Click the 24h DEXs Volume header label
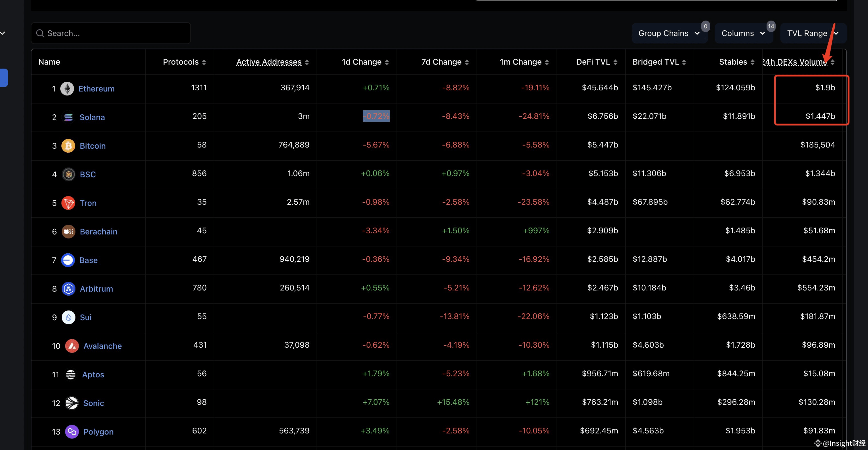Image resolution: width=868 pixels, height=450 pixels. coord(795,62)
